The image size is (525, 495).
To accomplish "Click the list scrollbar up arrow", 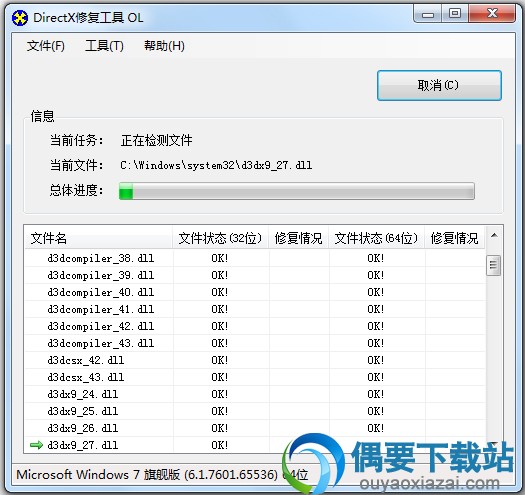I will [494, 236].
